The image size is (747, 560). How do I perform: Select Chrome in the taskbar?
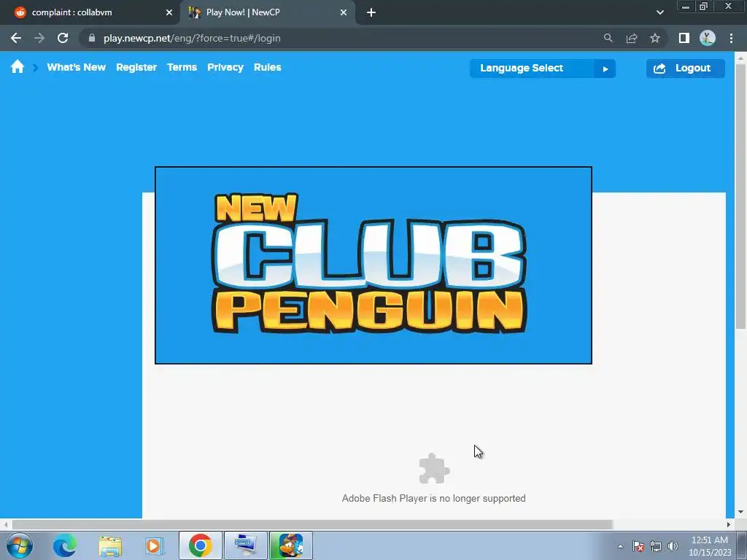[200, 545]
